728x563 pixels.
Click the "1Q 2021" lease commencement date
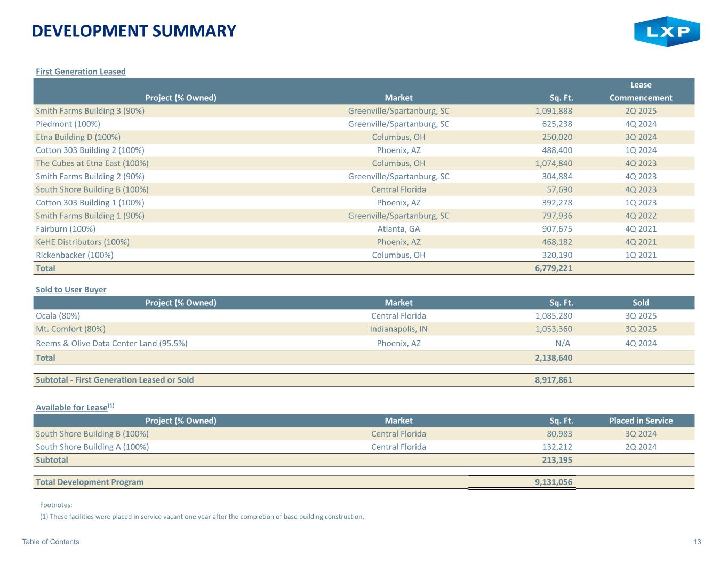641,255
